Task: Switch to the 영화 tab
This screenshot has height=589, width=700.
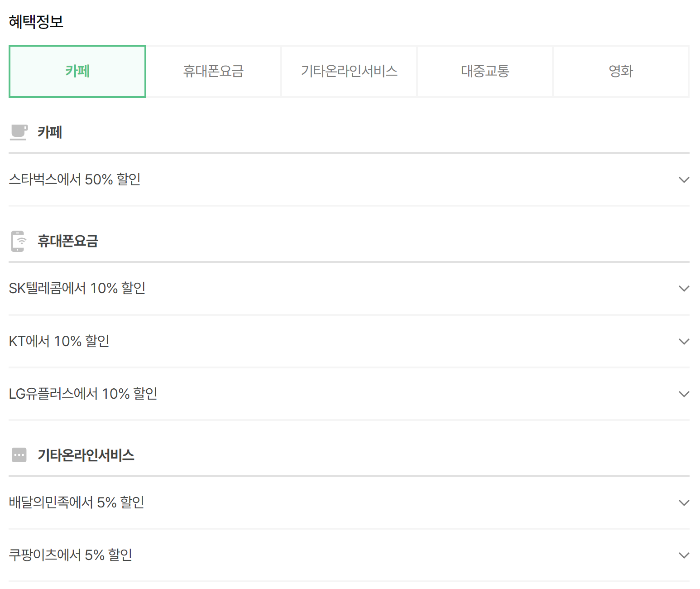Action: (621, 71)
